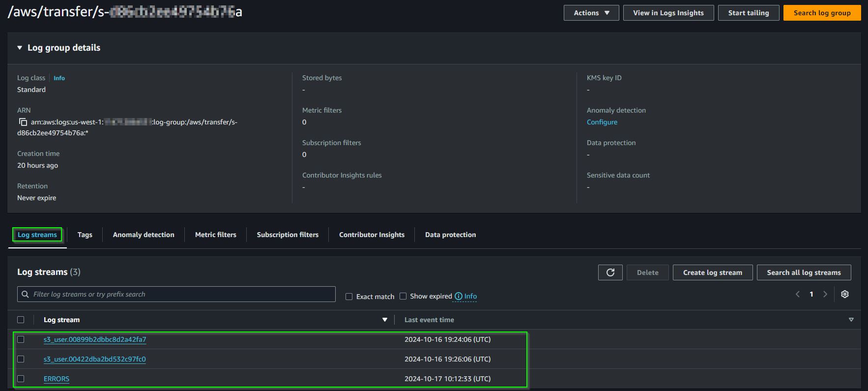
Task: Select checkbox for ERRORS log stream
Action: coord(21,379)
